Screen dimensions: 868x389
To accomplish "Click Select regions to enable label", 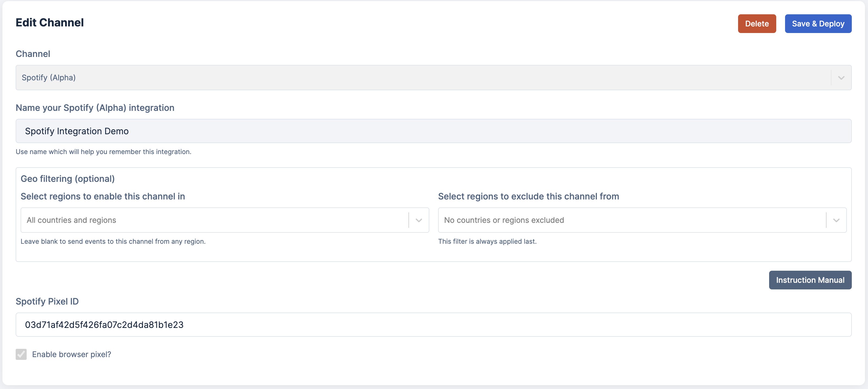I will [103, 196].
